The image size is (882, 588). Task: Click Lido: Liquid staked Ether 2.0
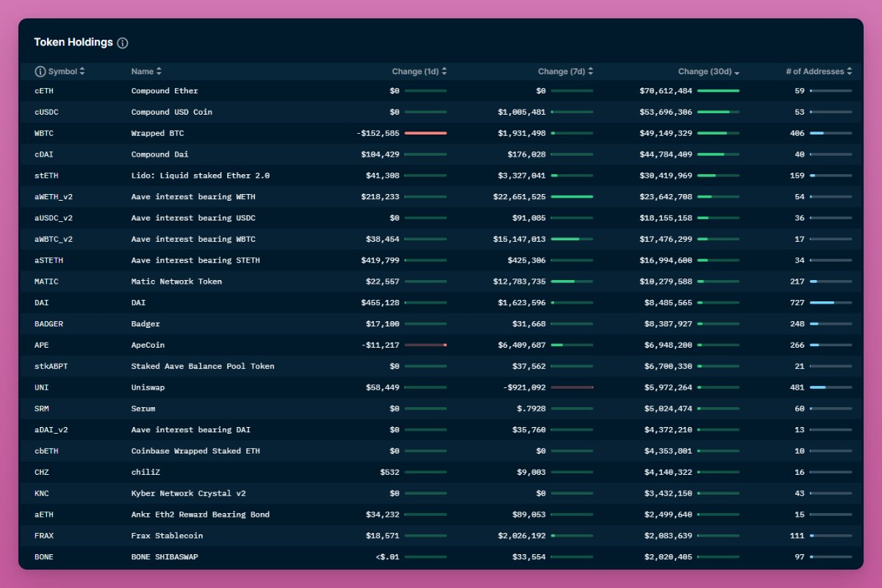[201, 176]
